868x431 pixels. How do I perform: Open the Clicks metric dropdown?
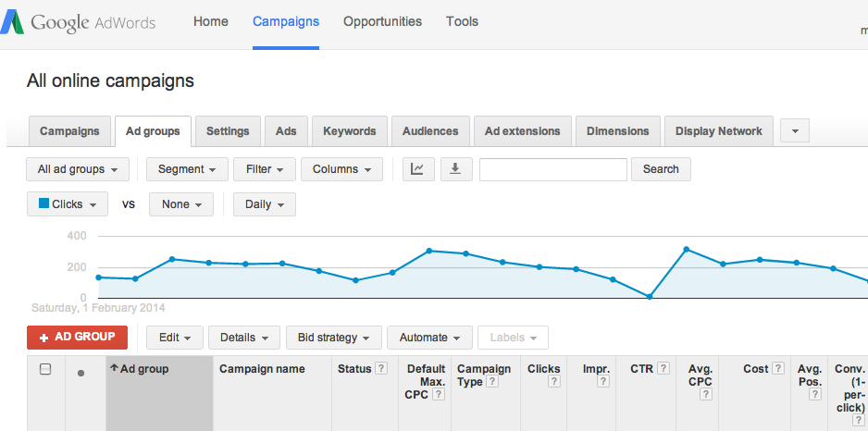68,204
